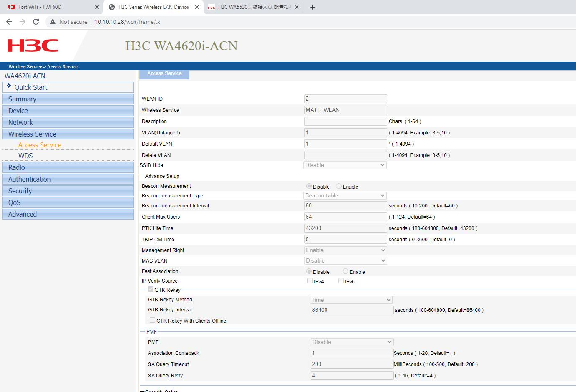The image size is (576, 392).
Task: Toggle GTK Rekey With Clients Offline
Action: (x=153, y=320)
